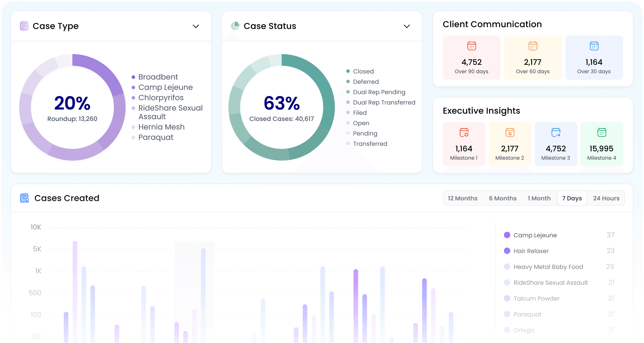The height and width of the screenshot is (343, 644).
Task: Click the Case Status pie chart icon
Action: coord(235,26)
